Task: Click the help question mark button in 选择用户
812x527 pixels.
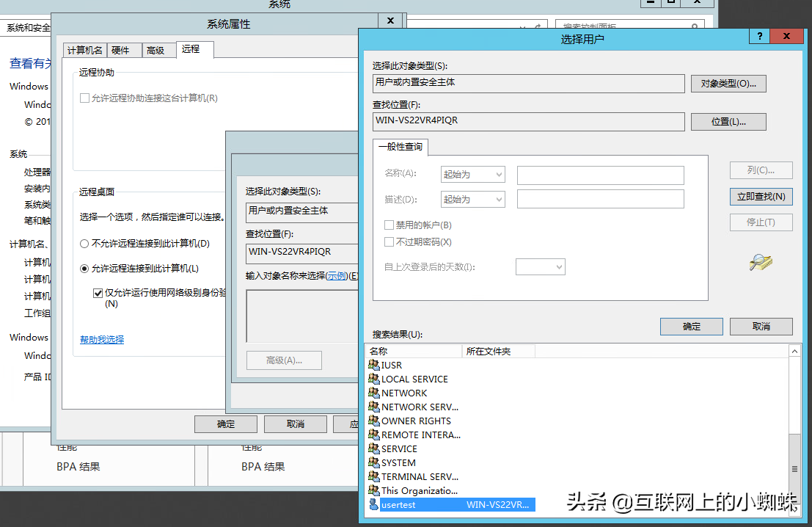Action: [x=759, y=36]
